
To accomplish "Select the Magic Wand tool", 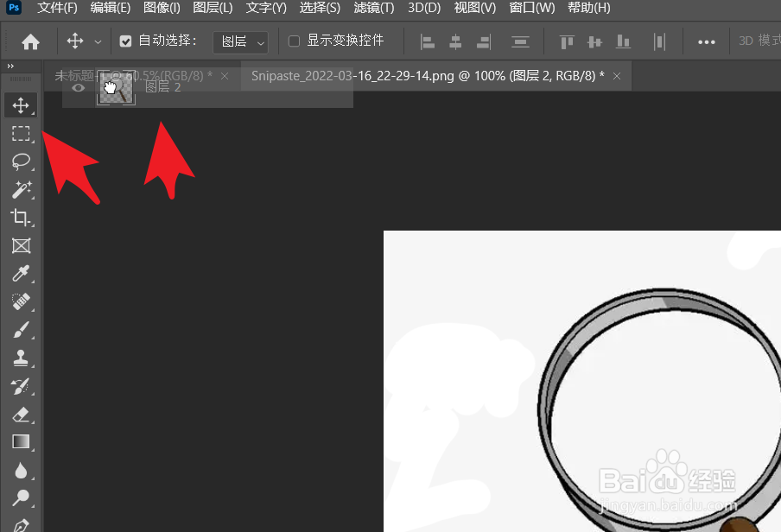I will [21, 190].
